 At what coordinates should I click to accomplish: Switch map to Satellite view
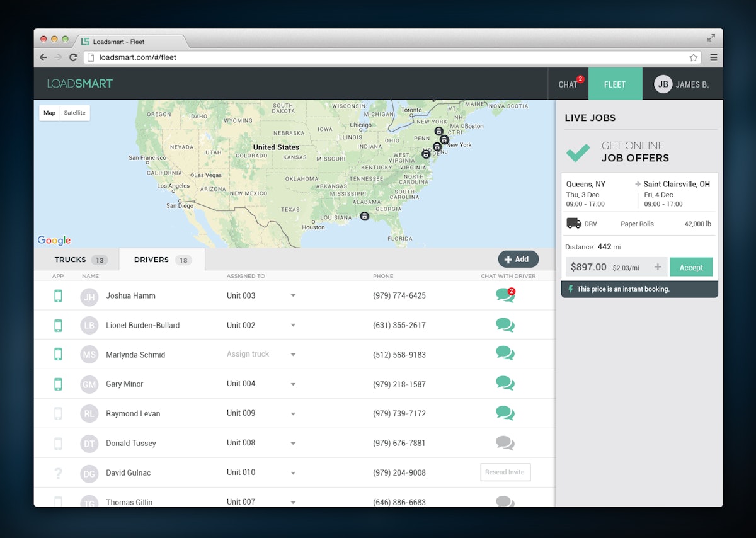[x=74, y=113]
